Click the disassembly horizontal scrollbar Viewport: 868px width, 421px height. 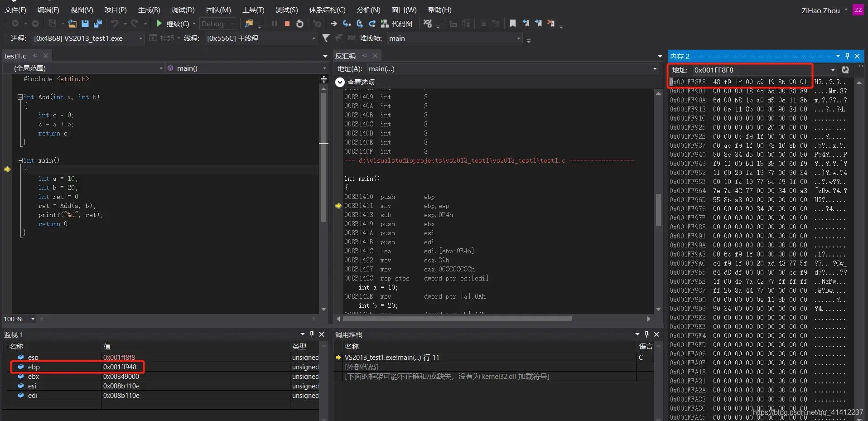pos(458,319)
